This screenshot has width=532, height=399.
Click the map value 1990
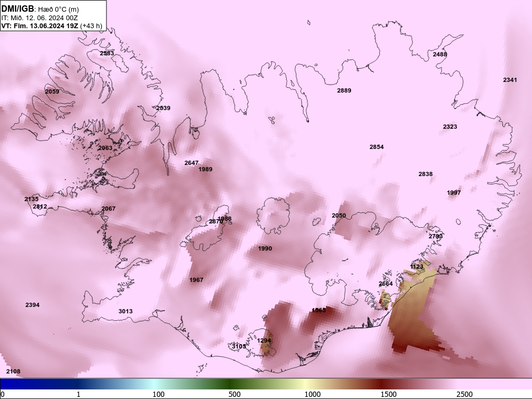pyautogui.click(x=265, y=248)
